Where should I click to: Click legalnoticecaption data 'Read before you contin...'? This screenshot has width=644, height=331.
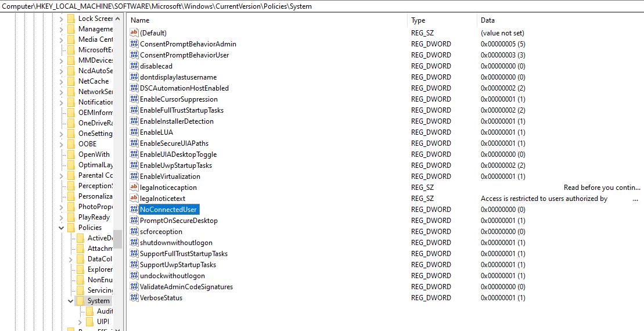[x=602, y=188]
